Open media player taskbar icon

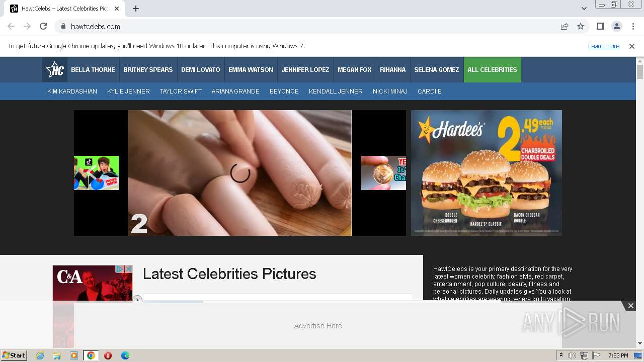coord(74,355)
